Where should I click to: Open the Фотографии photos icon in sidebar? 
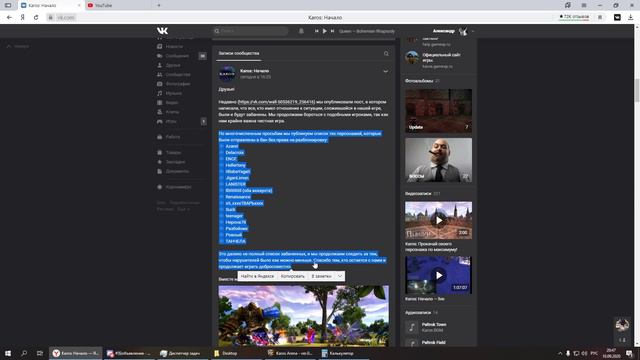point(160,84)
